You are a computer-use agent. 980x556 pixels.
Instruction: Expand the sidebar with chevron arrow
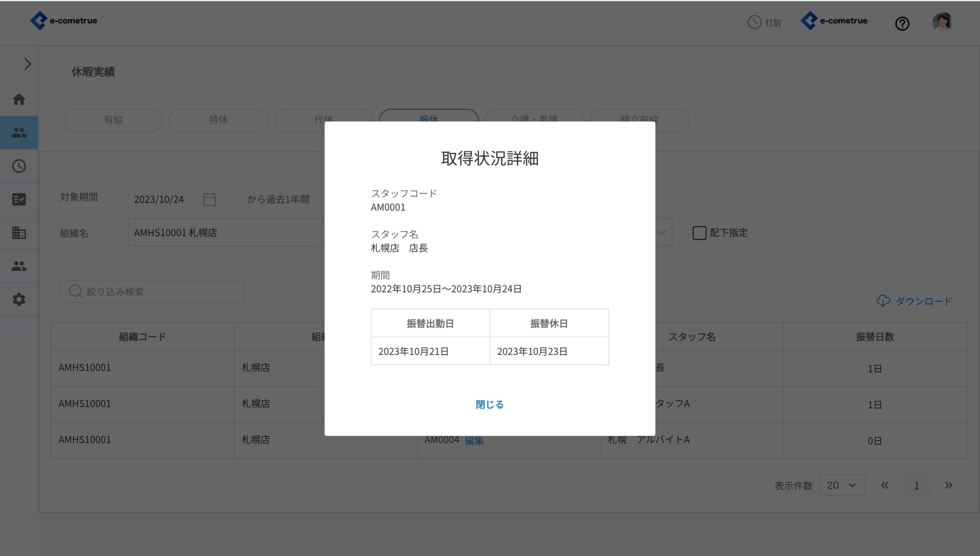28,64
